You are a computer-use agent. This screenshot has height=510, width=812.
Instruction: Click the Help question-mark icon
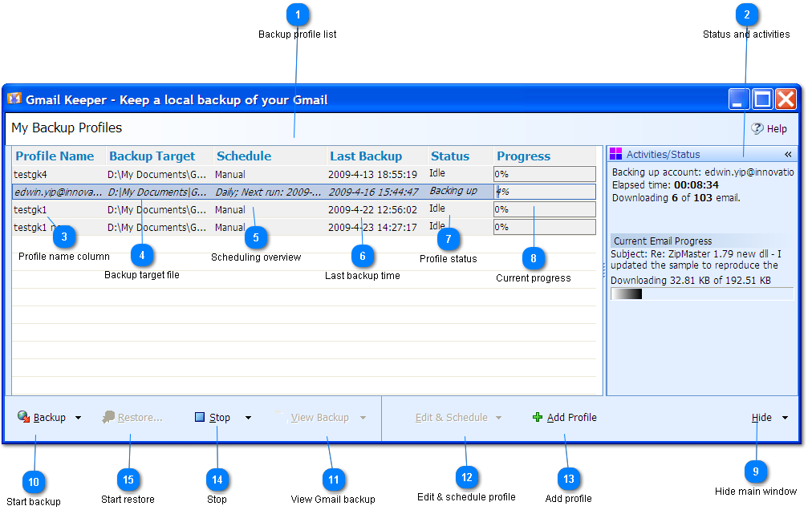pyautogui.click(x=756, y=128)
